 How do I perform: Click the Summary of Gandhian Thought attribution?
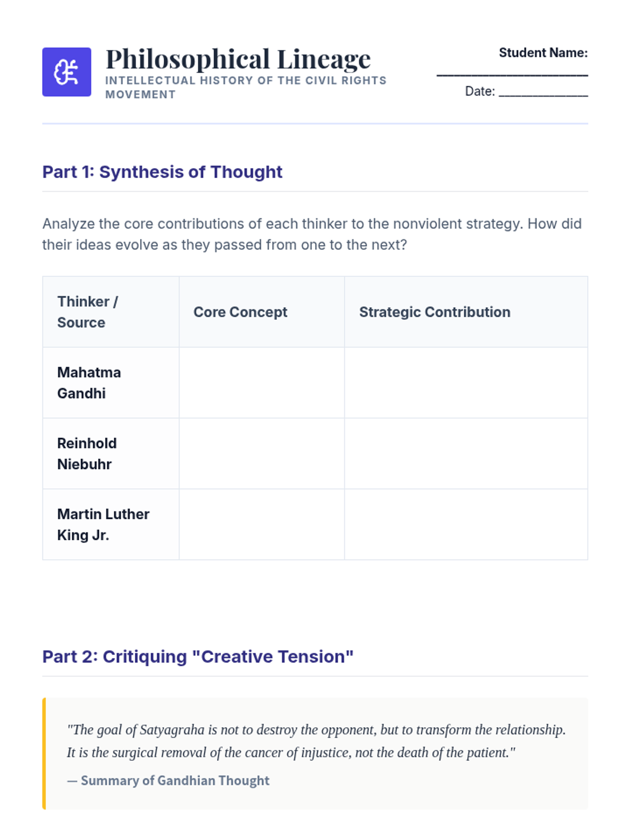168,781
